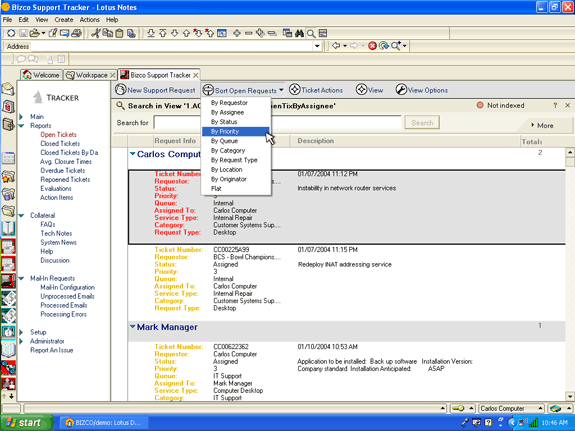This screenshot has height=431, width=575.
Task: Open Overdue Tickets report
Action: pos(63,171)
